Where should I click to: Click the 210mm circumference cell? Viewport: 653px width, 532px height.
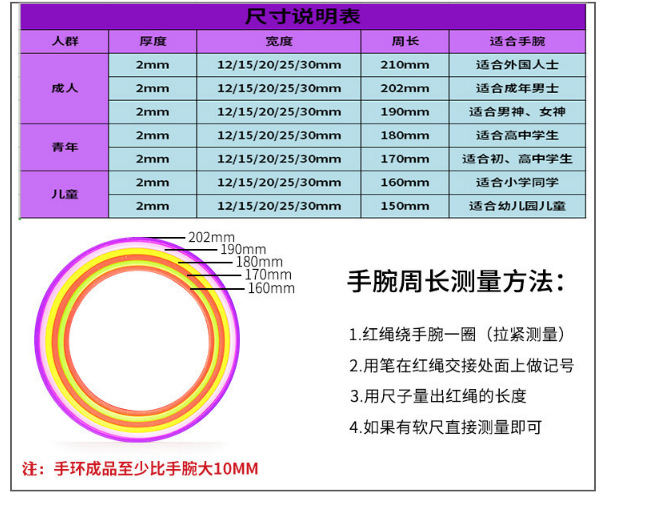click(404, 65)
